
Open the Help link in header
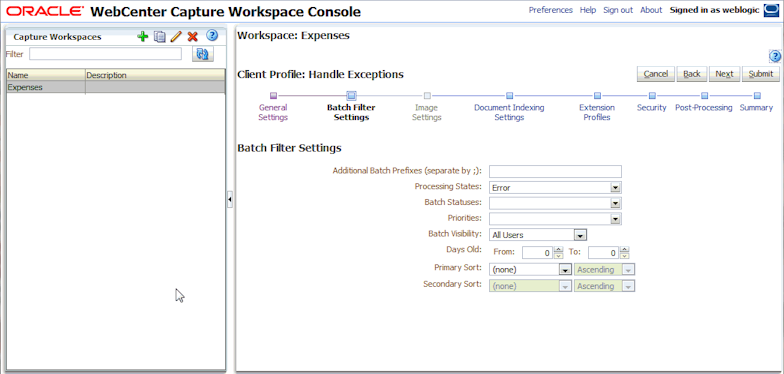(588, 10)
